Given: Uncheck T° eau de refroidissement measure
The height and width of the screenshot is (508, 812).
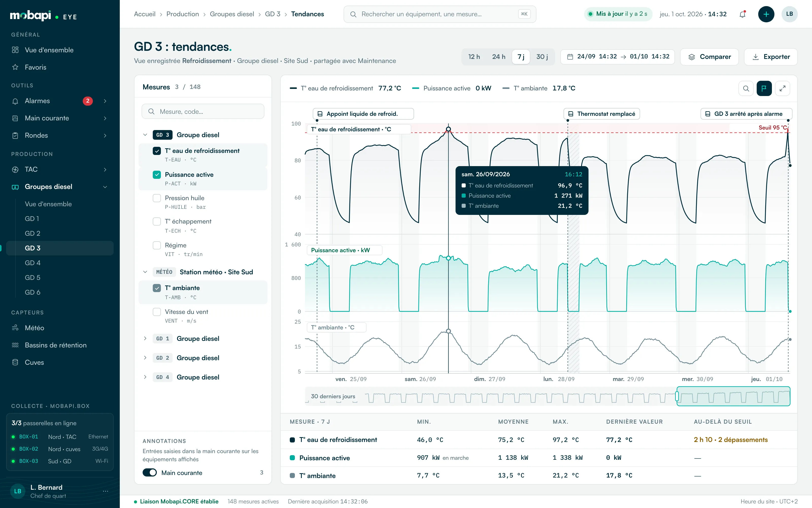Looking at the screenshot, I should coord(157,151).
